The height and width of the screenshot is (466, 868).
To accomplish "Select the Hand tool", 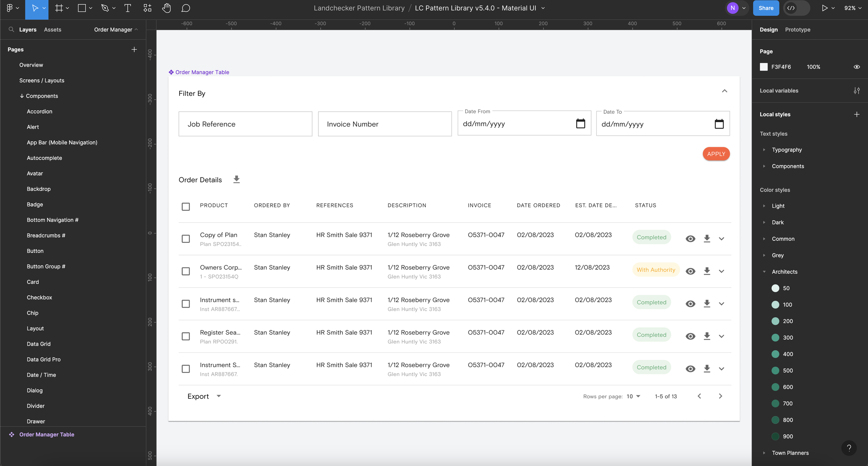I will [167, 8].
